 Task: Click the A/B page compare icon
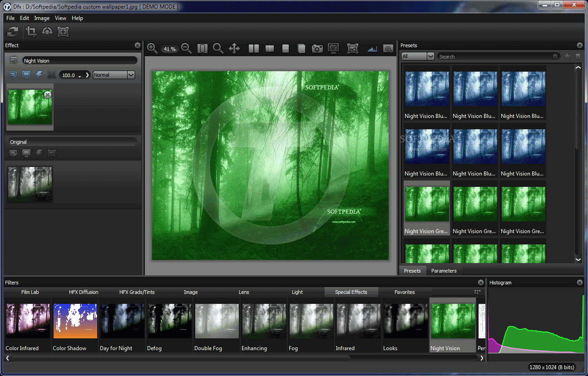(x=301, y=49)
